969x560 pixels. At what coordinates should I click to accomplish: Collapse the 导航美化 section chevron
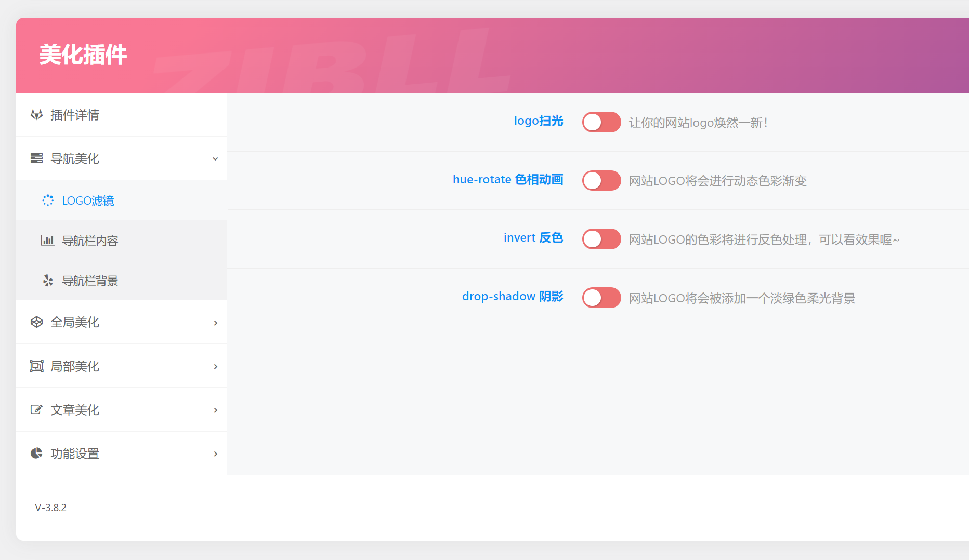[215, 159]
